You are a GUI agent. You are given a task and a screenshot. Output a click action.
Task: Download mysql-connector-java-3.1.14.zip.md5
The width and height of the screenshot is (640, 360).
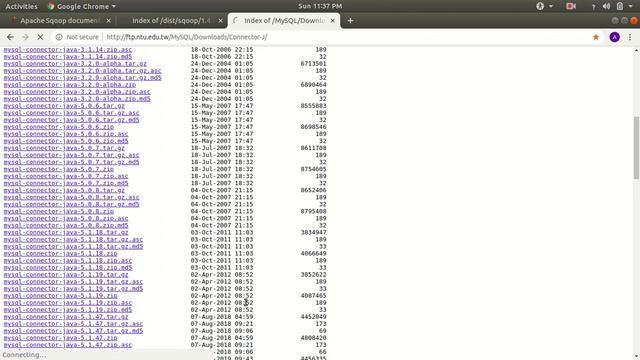(x=68, y=56)
